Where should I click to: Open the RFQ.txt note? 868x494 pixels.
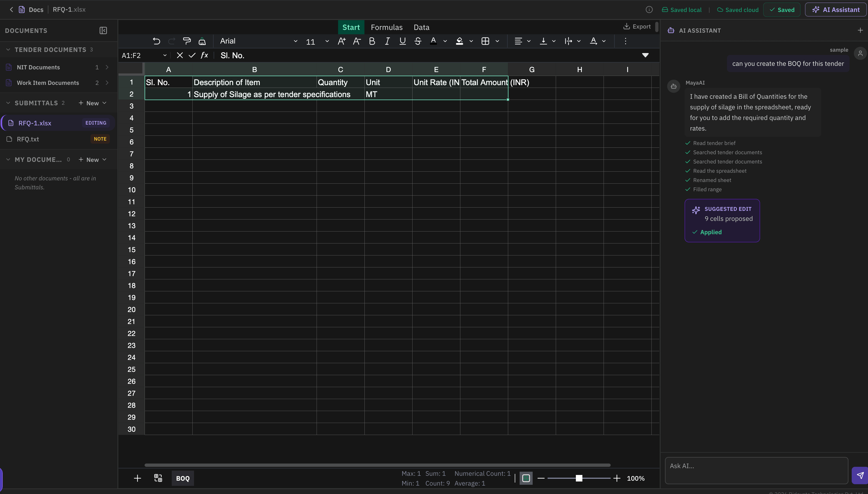point(58,139)
